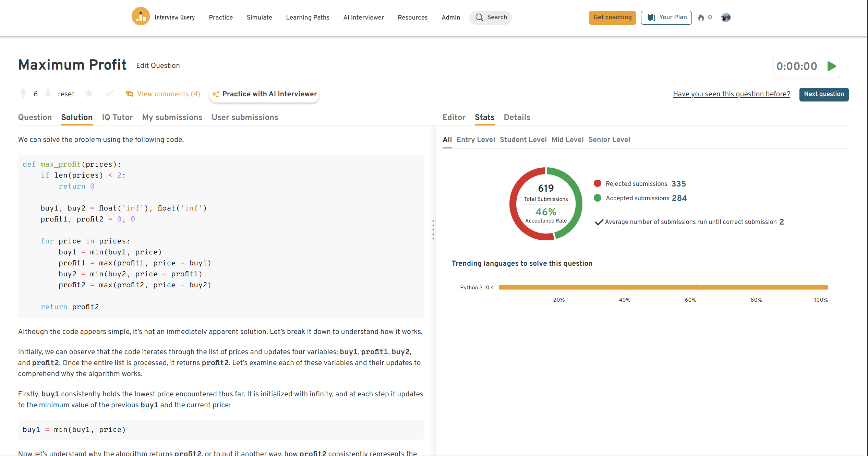The height and width of the screenshot is (456, 868).
Task: Open Learning Paths menu
Action: [308, 17]
